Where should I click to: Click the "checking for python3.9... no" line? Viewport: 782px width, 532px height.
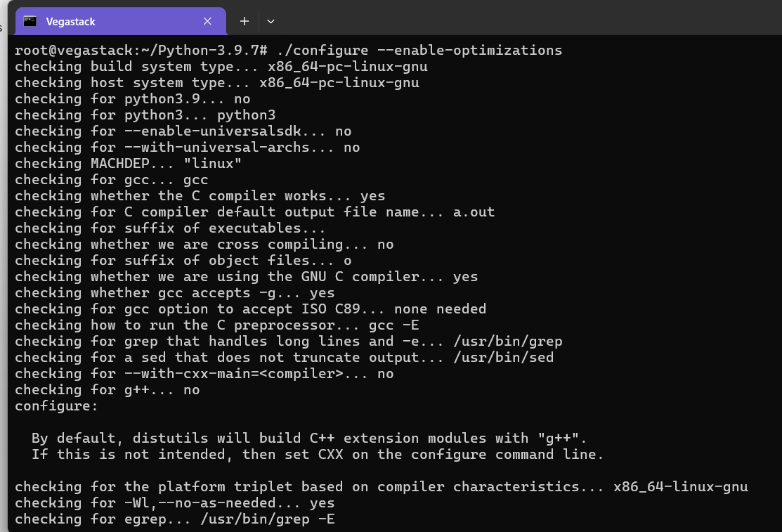pyautogui.click(x=132, y=99)
